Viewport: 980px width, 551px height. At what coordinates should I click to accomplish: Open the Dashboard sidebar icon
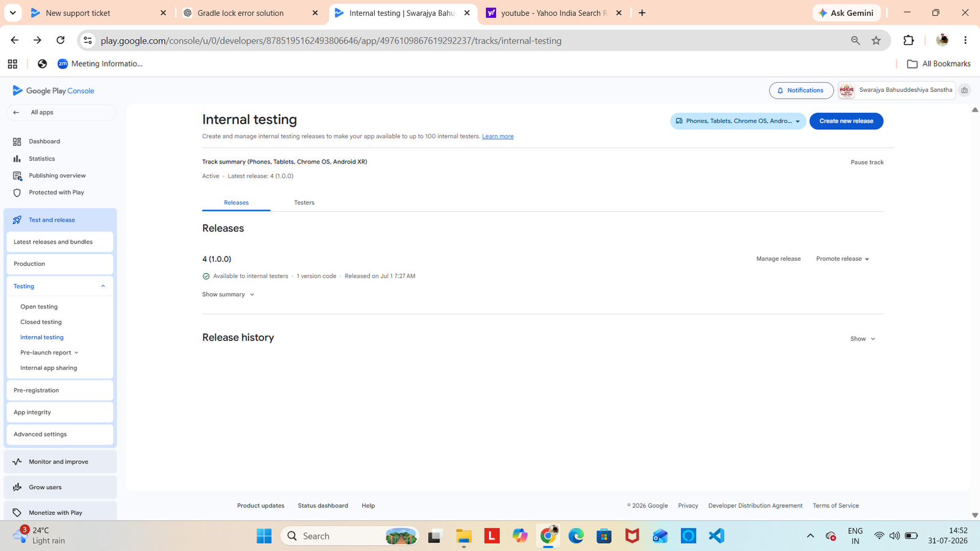point(17,141)
